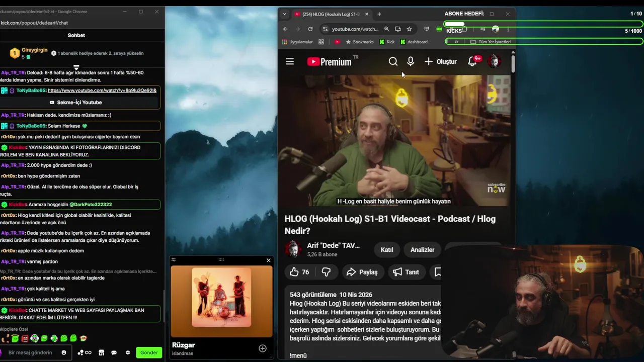
Task: Open music widget settings sliders icon
Action: (x=174, y=260)
